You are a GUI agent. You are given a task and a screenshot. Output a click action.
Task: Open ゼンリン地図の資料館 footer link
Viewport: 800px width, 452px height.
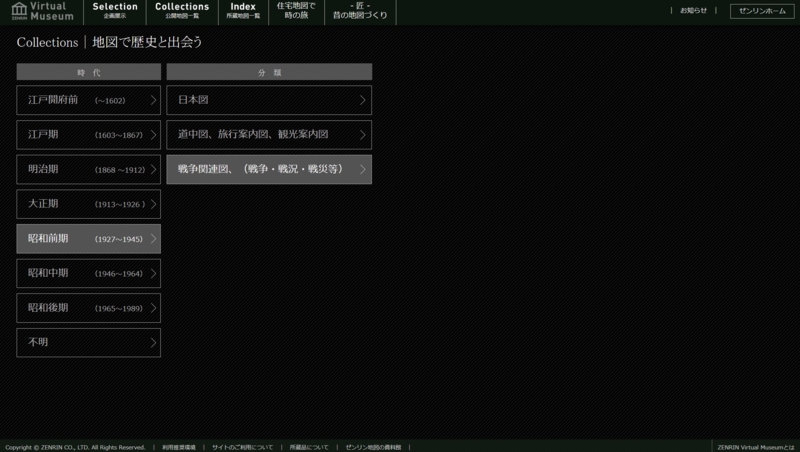pos(373,447)
